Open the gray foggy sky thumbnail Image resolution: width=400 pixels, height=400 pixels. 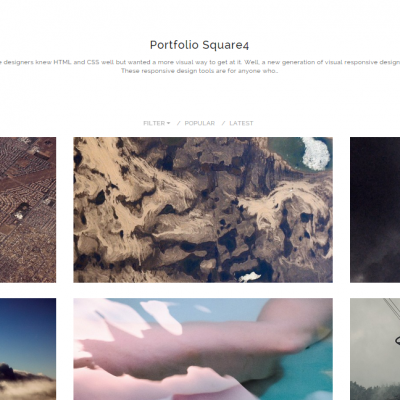pyautogui.click(x=375, y=349)
